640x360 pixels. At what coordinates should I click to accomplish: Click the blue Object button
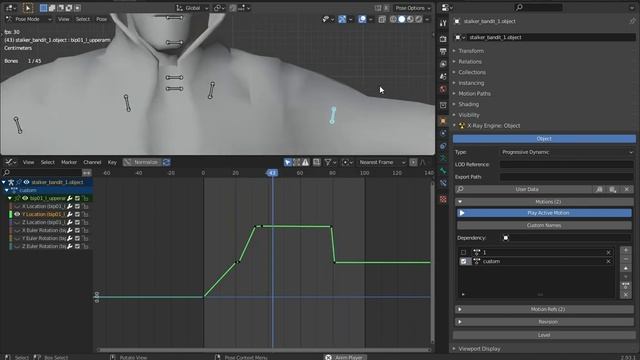tap(544, 139)
